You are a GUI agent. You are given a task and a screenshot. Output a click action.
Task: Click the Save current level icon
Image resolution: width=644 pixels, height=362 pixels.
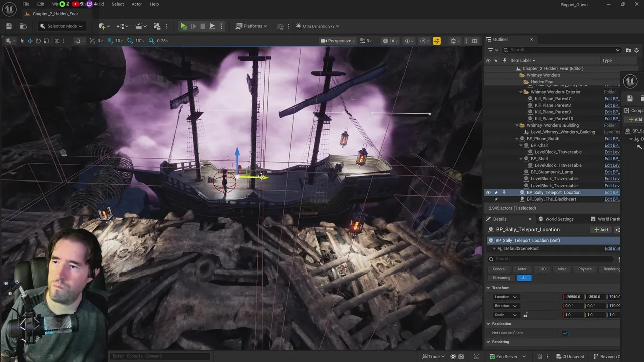[x=9, y=26]
